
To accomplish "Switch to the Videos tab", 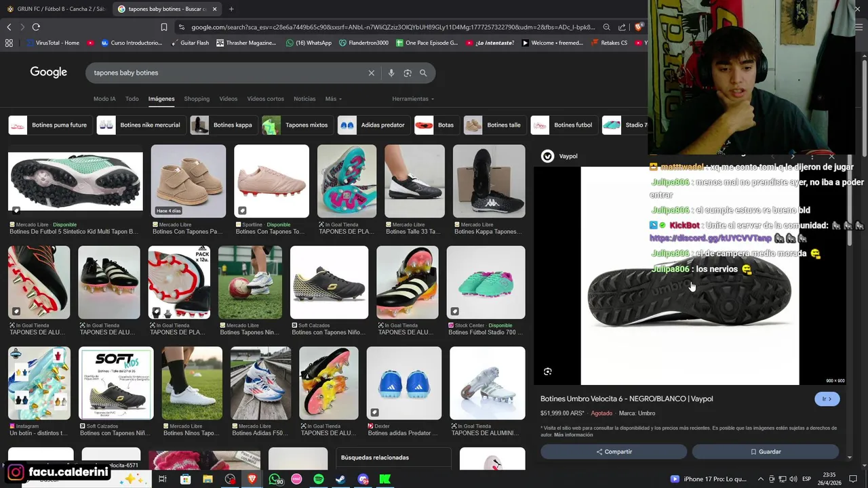I will pyautogui.click(x=229, y=99).
